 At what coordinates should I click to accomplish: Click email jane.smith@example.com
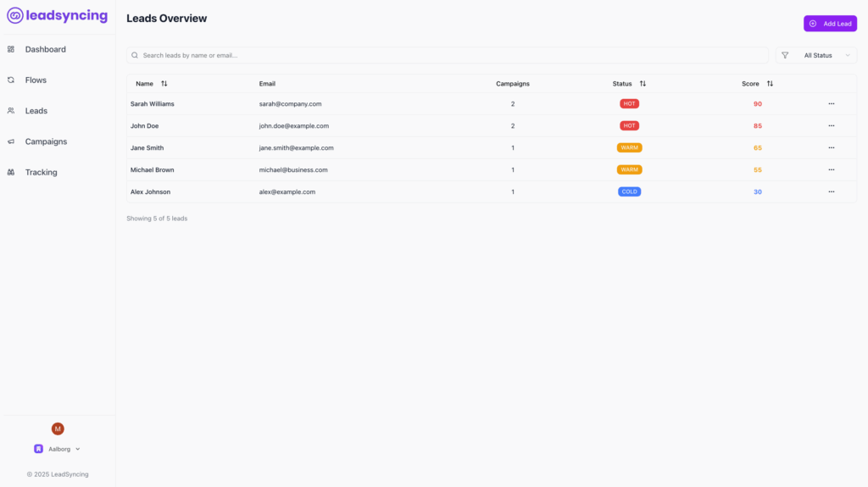296,147
